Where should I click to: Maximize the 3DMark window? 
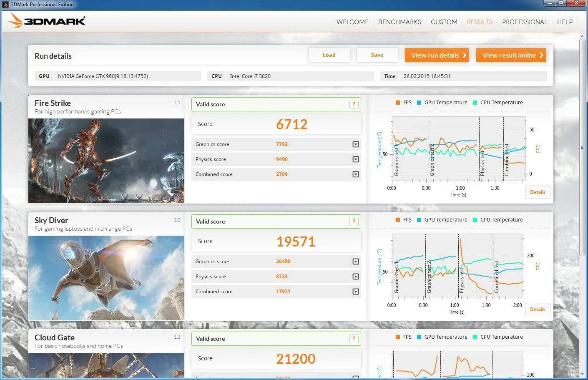pyautogui.click(x=561, y=3)
